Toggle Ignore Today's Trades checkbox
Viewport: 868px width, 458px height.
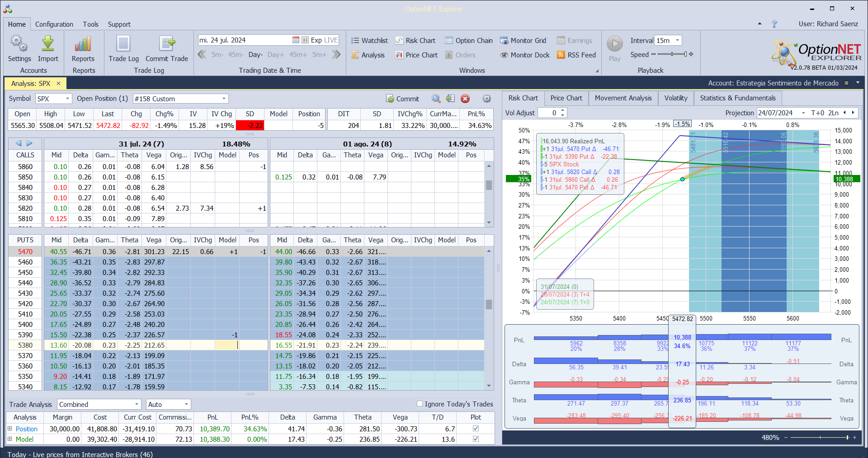(x=420, y=404)
